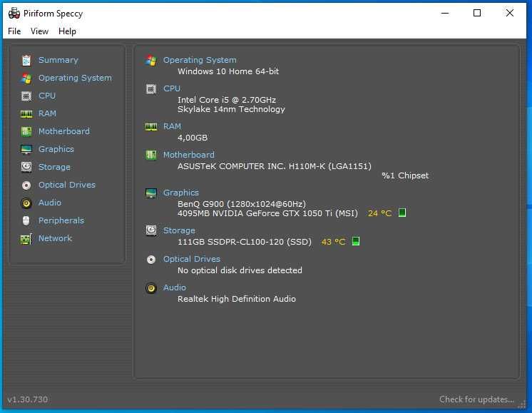
Task: Select RAM section in the sidebar
Action: pyautogui.click(x=47, y=113)
